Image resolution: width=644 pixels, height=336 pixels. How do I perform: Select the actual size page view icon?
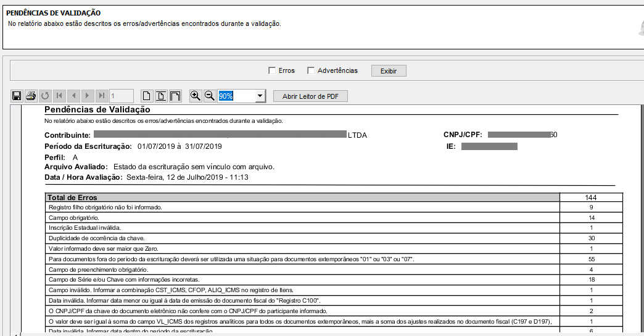coord(147,96)
